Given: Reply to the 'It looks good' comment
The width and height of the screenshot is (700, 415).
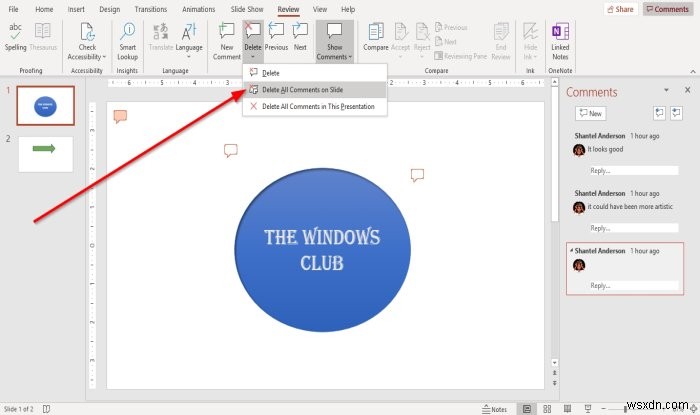Looking at the screenshot, I should coord(633,170).
